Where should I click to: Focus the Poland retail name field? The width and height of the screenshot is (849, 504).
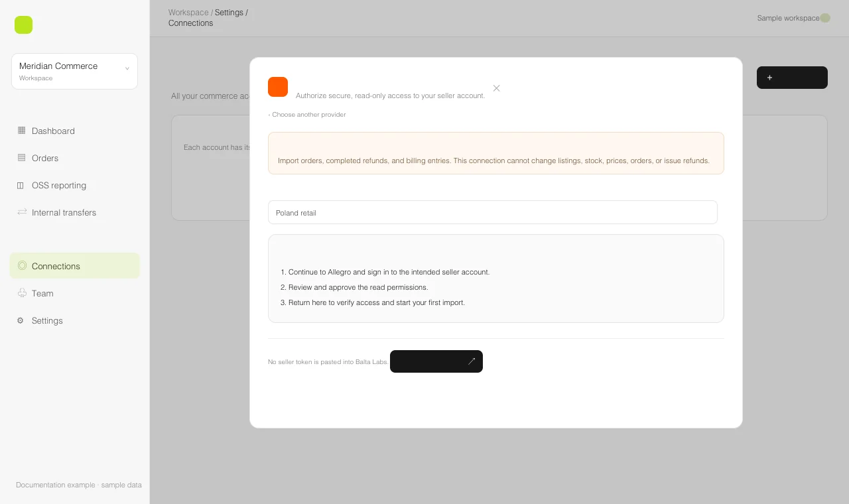pyautogui.click(x=493, y=212)
